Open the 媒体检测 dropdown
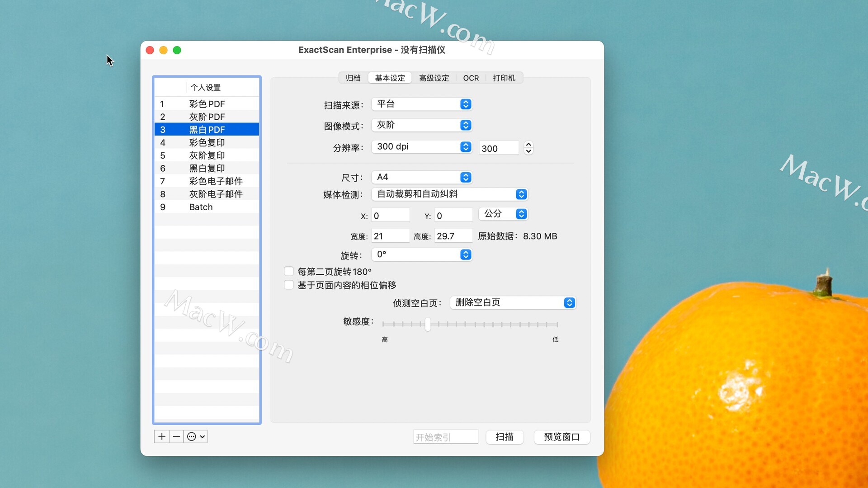The width and height of the screenshot is (868, 488). (450, 194)
